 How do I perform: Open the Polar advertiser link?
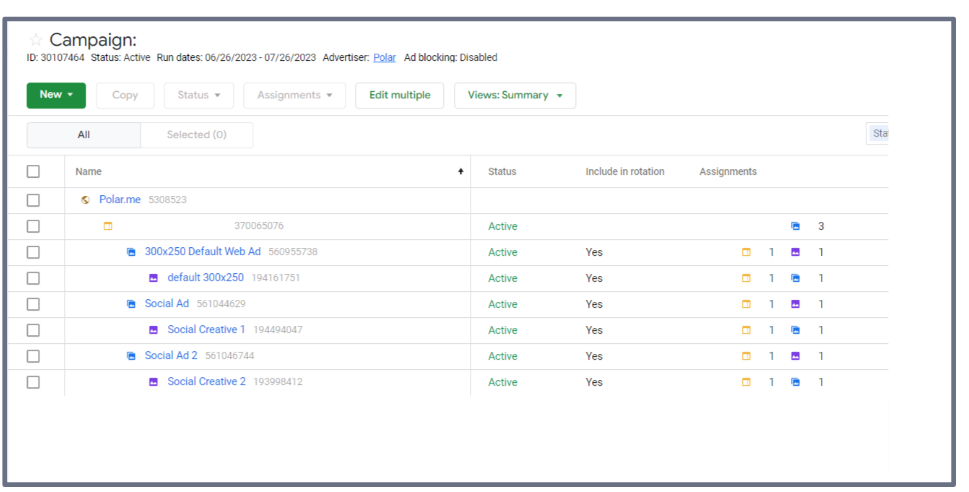384,58
